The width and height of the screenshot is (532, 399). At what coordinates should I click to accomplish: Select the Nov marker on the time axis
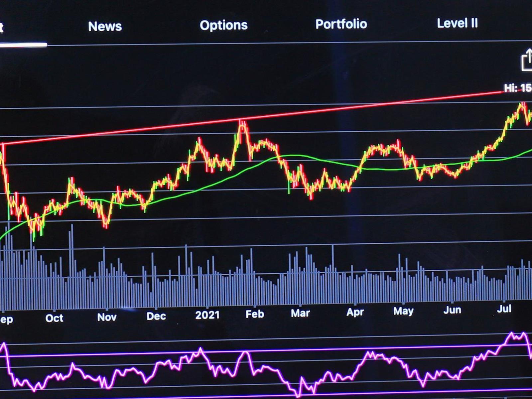pyautogui.click(x=107, y=317)
